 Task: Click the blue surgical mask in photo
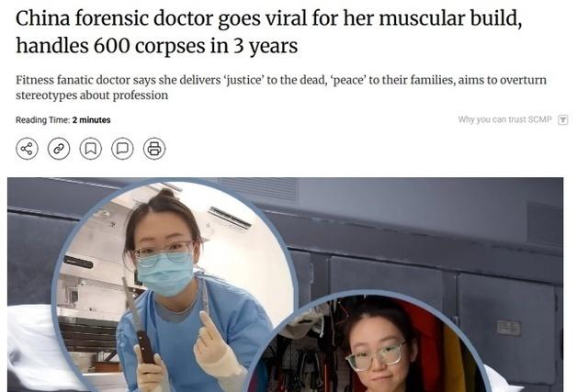click(165, 273)
